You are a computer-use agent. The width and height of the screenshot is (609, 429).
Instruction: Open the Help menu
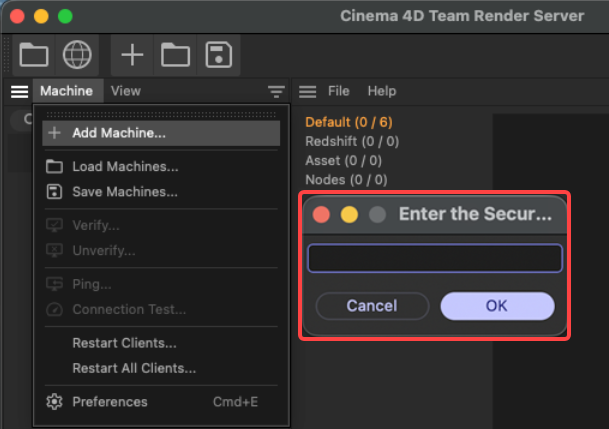pyautogui.click(x=382, y=91)
